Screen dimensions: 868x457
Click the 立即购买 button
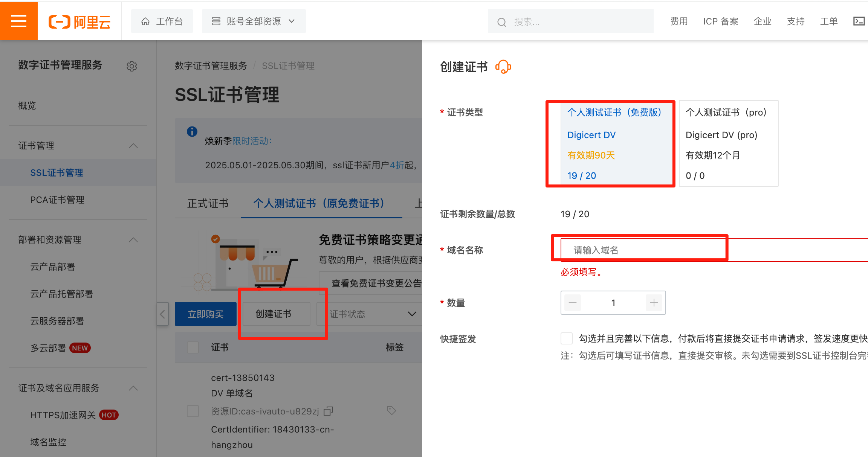(205, 314)
